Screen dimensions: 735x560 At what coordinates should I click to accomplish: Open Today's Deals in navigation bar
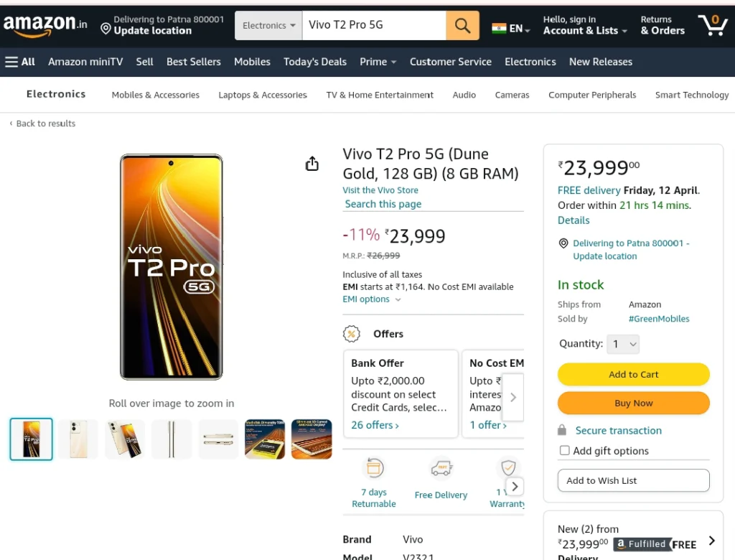(x=315, y=62)
